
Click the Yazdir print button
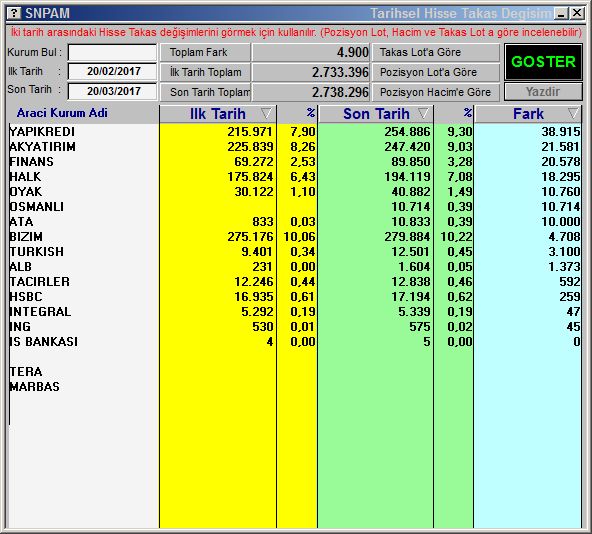click(543, 91)
